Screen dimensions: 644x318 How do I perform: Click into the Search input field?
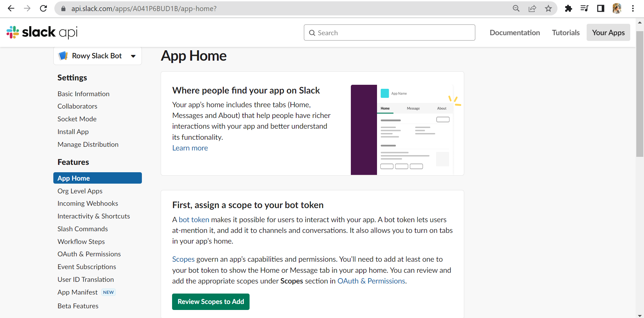click(389, 33)
